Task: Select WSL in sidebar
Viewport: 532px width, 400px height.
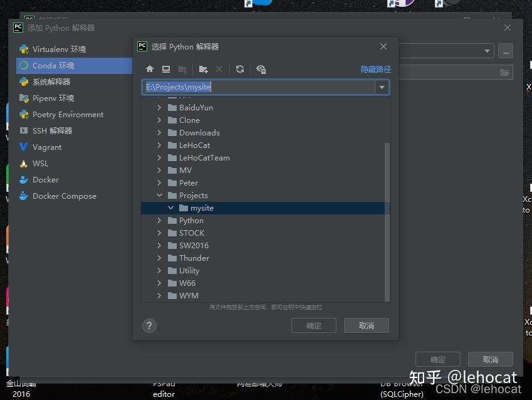Action: click(x=74, y=164)
